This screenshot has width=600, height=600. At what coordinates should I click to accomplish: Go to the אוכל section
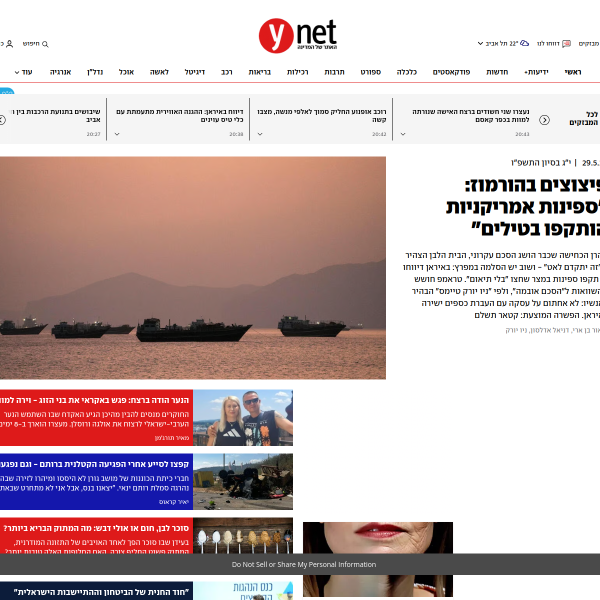tap(126, 72)
